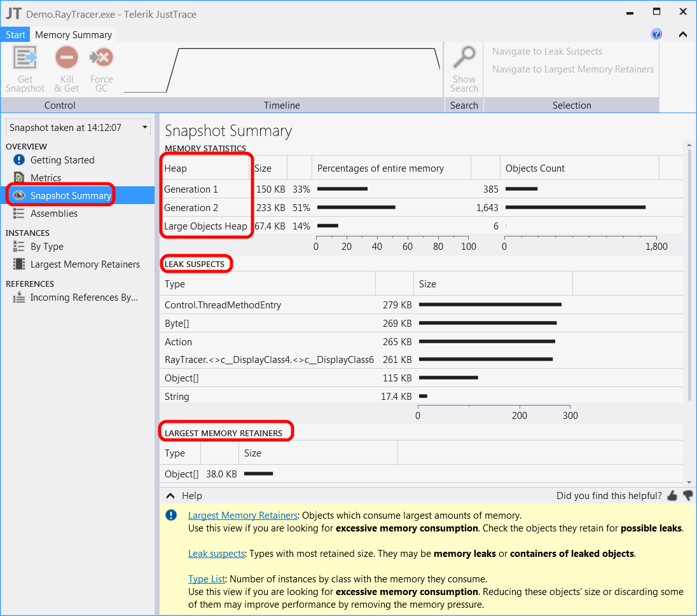Open Largest Memory Retainers view from sidebar
This screenshot has height=616, width=697.
tap(85, 264)
